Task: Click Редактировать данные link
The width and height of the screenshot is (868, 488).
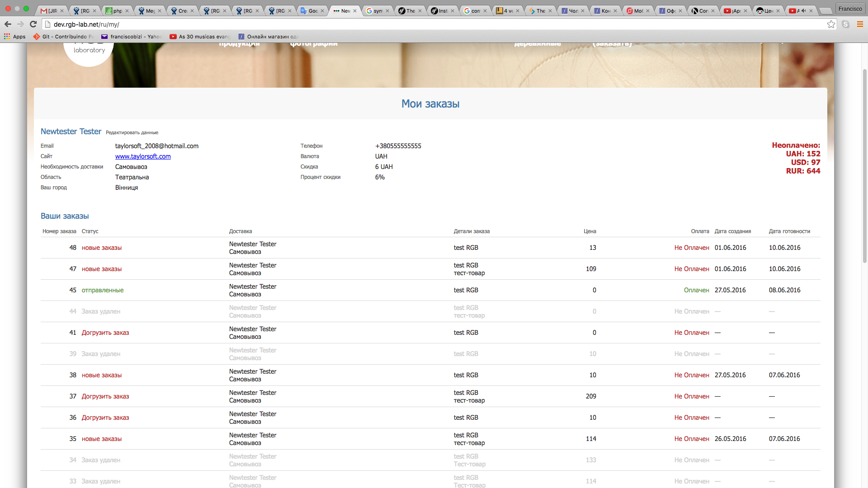Action: (x=132, y=133)
